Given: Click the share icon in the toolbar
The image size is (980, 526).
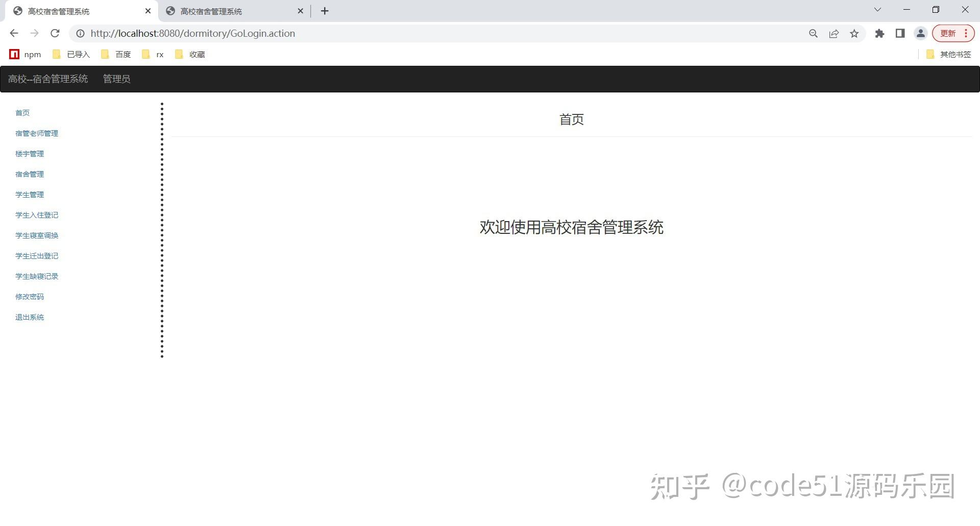Looking at the screenshot, I should (x=834, y=33).
